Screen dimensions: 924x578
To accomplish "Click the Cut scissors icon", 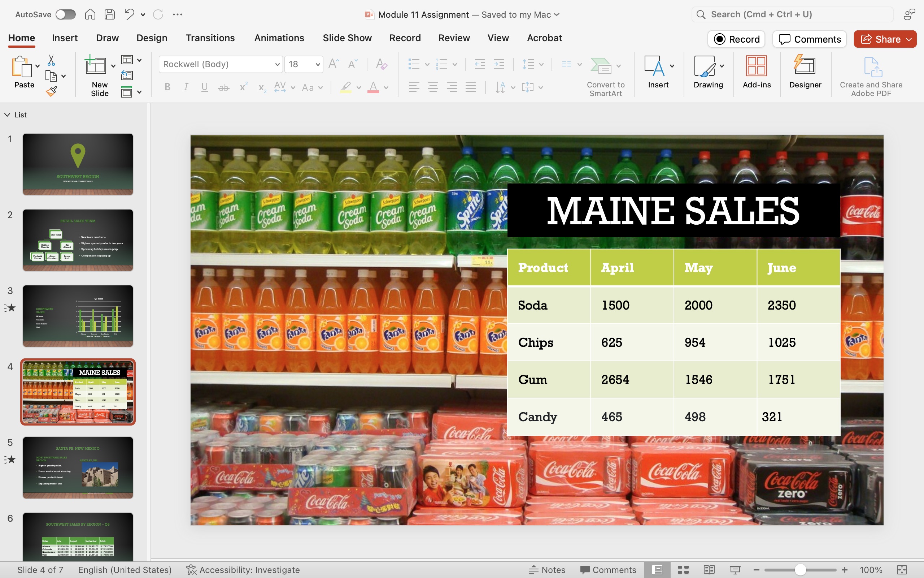I will click(x=51, y=60).
